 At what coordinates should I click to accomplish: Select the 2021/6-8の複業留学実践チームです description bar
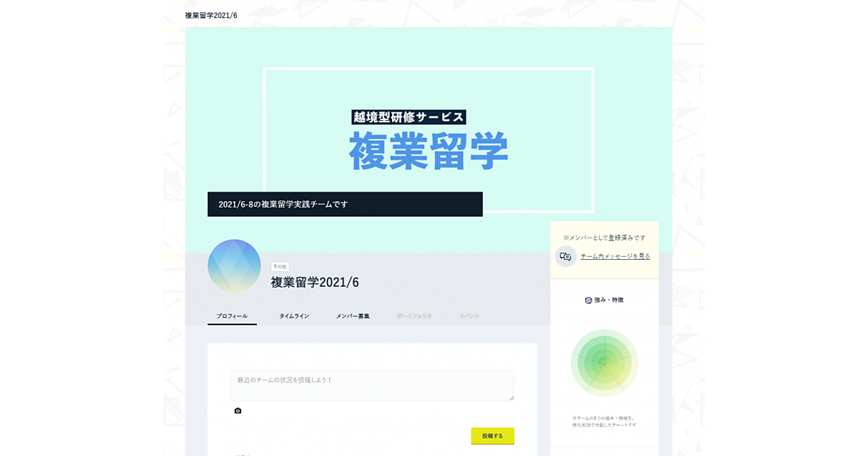345,204
